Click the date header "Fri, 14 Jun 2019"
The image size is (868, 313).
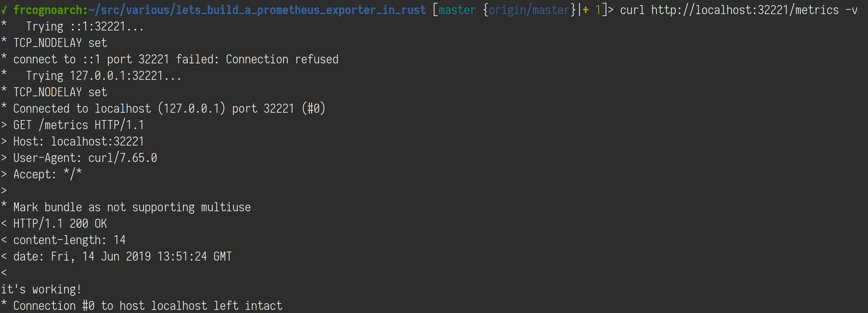(100, 257)
